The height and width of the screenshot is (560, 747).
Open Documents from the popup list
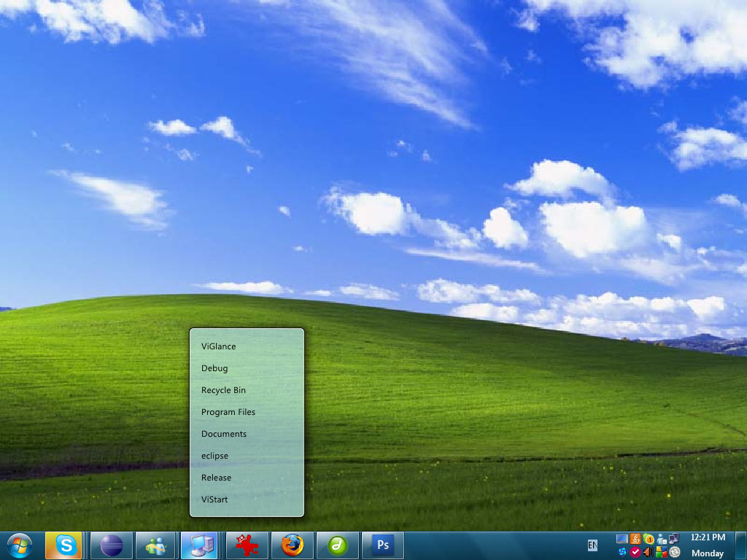224,434
